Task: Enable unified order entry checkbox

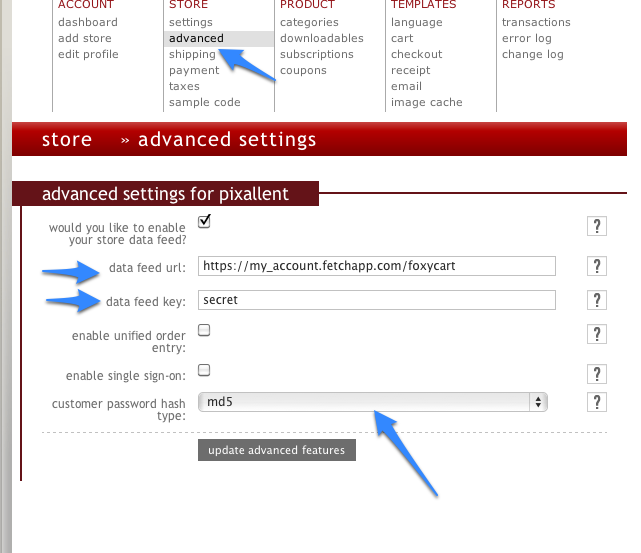Action: tap(204, 330)
